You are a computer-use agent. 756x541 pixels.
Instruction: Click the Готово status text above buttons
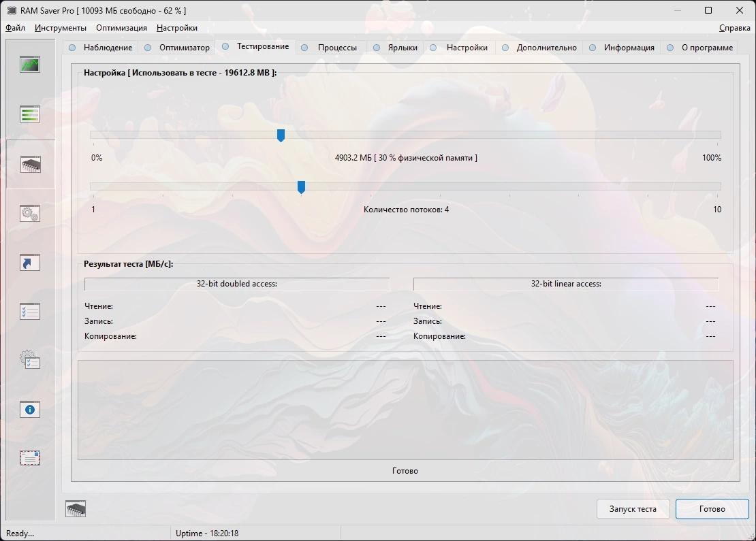405,471
